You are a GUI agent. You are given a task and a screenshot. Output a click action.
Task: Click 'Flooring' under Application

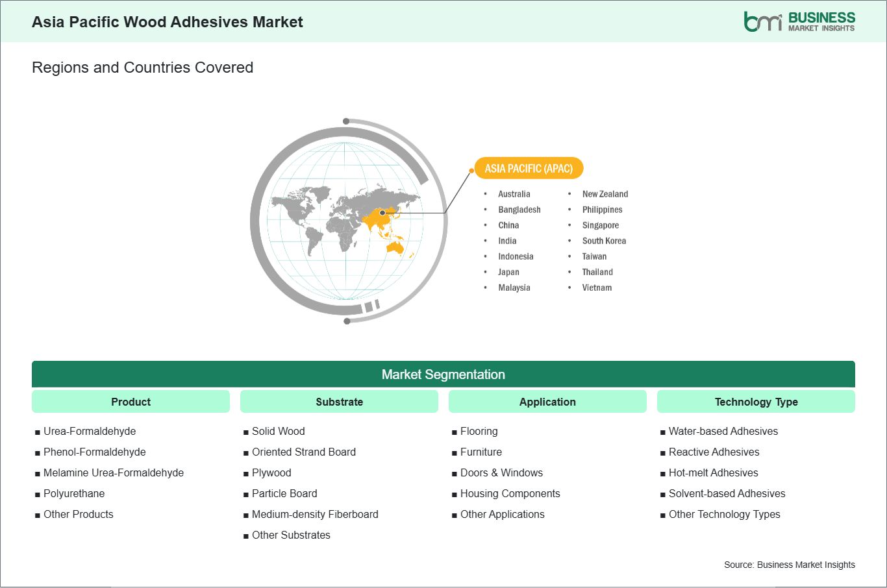(x=479, y=431)
